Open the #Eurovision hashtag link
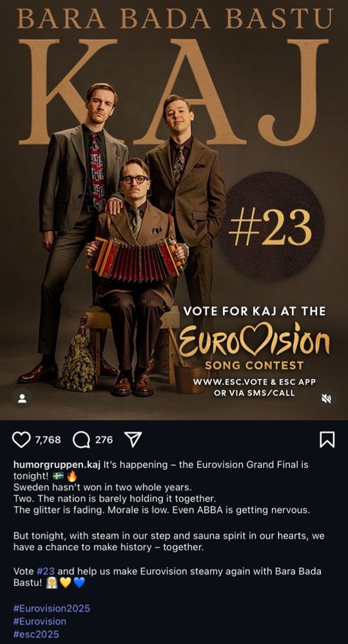Viewport: 348px width, 644px height. pos(40,621)
